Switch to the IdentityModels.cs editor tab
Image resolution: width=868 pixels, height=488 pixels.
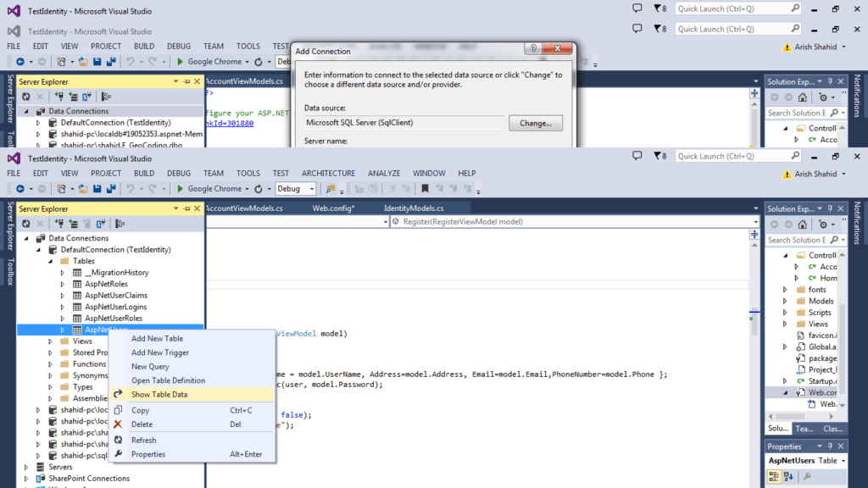(414, 208)
